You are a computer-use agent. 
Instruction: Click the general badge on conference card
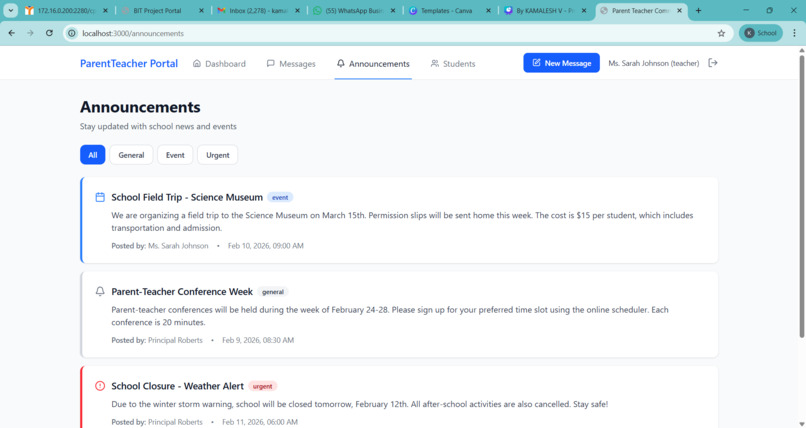[273, 292]
